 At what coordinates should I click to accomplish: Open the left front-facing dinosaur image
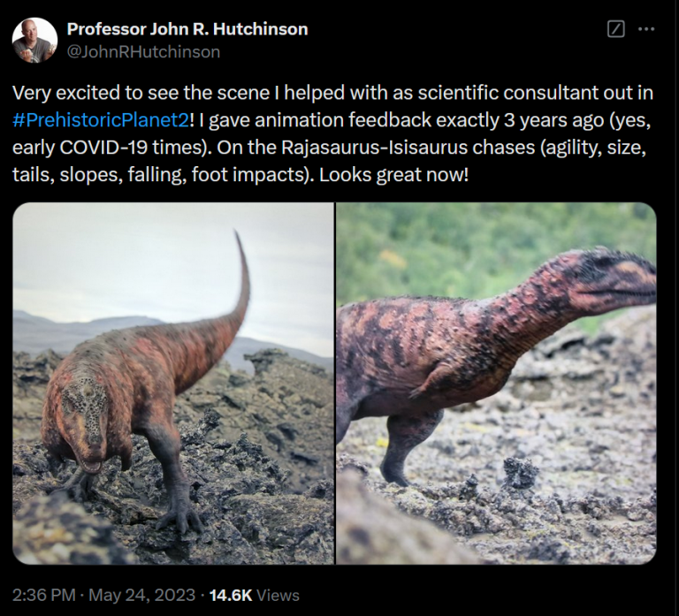173,384
